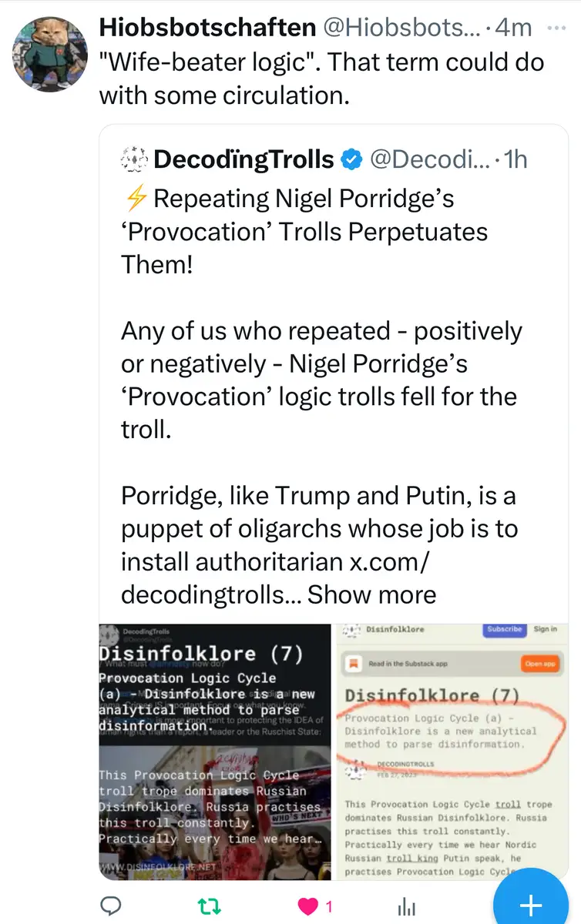The image size is (581, 924).
Task: Expand quoted tweet with Show more
Action: pos(372,594)
